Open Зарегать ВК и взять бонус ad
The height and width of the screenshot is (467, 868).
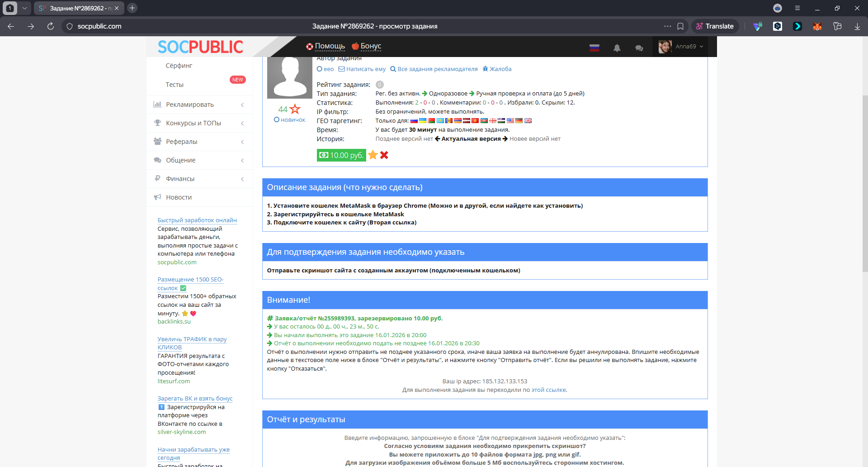pyautogui.click(x=195, y=399)
